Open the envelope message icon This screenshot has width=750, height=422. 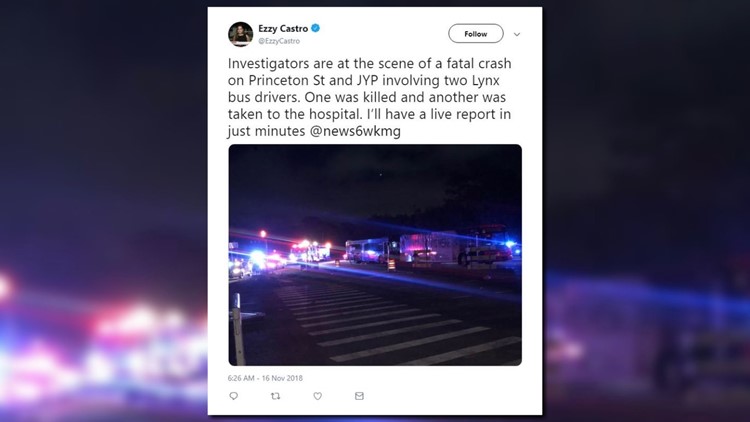pos(359,396)
